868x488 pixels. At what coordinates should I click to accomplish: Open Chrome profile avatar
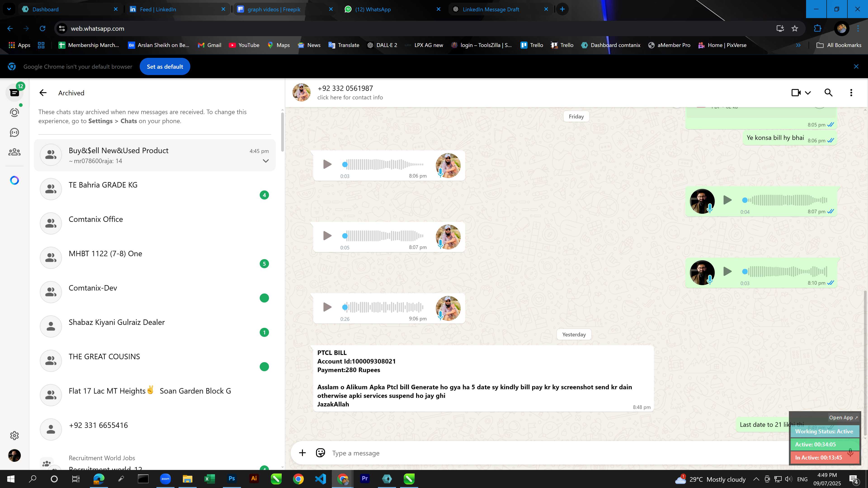point(841,29)
